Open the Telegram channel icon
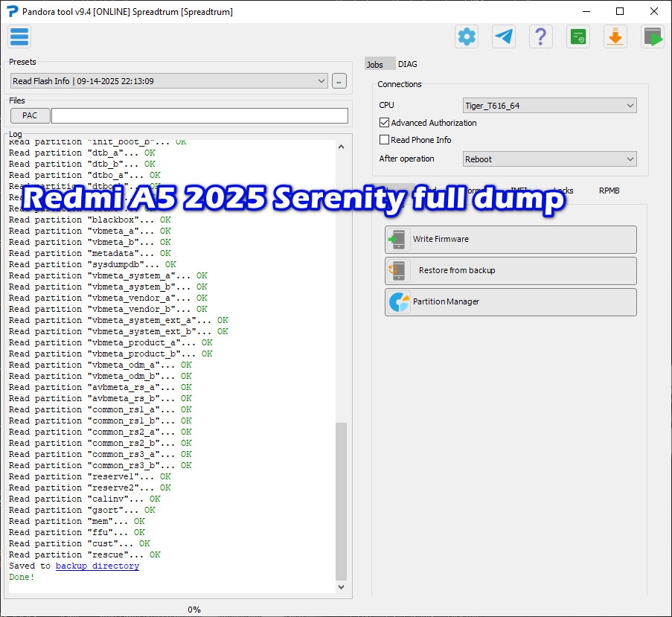The image size is (672, 617). click(x=504, y=36)
